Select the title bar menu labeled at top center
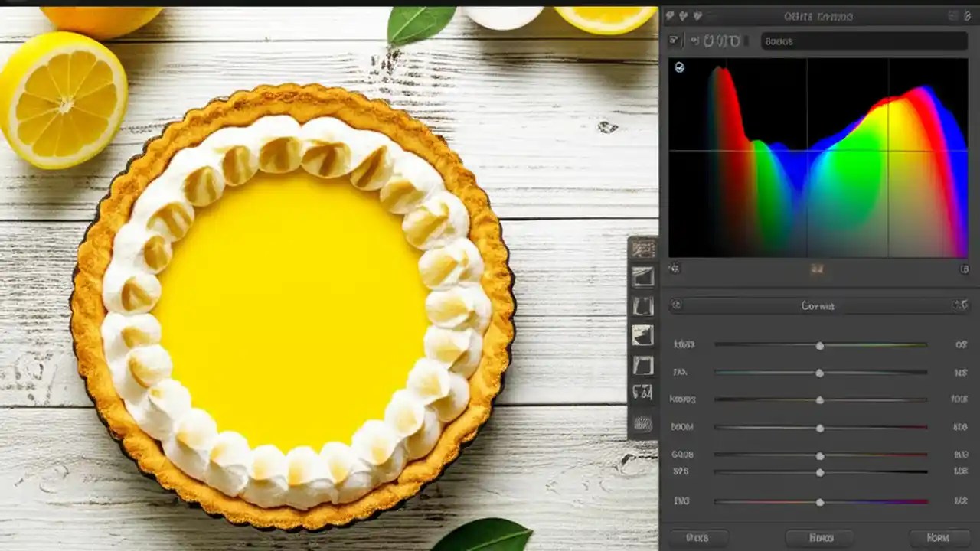This screenshot has width=980, height=551. coord(820,16)
